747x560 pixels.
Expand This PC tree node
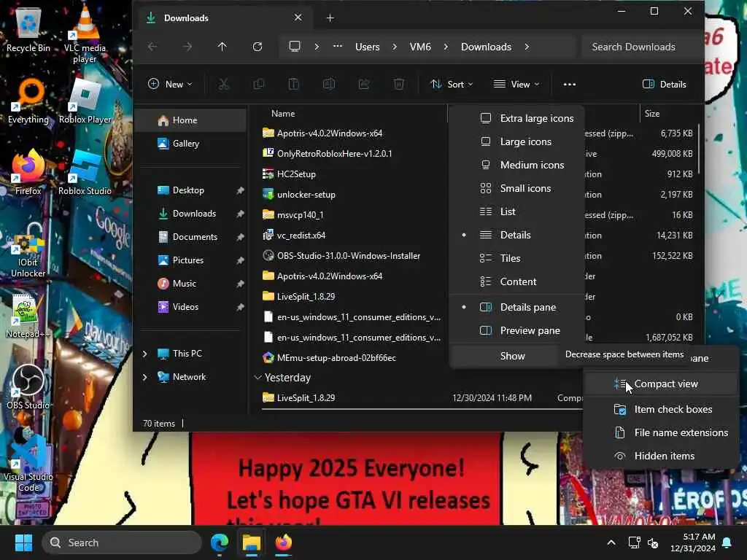pos(145,354)
